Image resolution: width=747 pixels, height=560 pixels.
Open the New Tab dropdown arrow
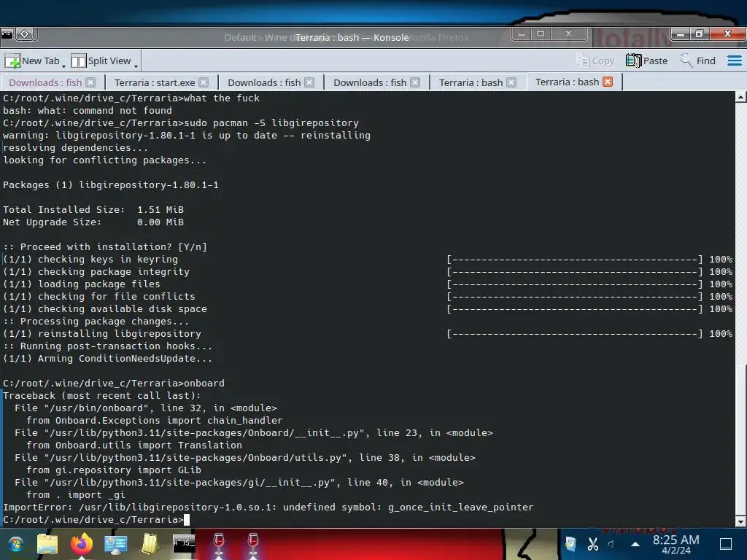(64, 66)
